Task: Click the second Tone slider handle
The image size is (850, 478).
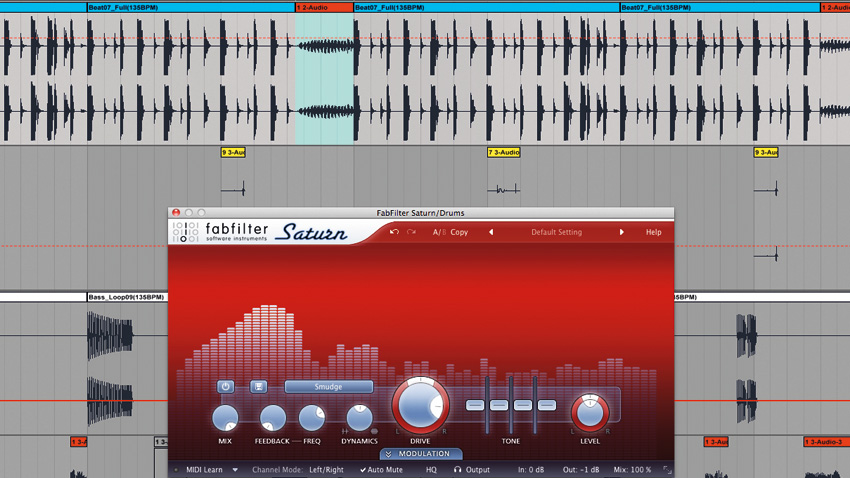Action: coord(499,405)
